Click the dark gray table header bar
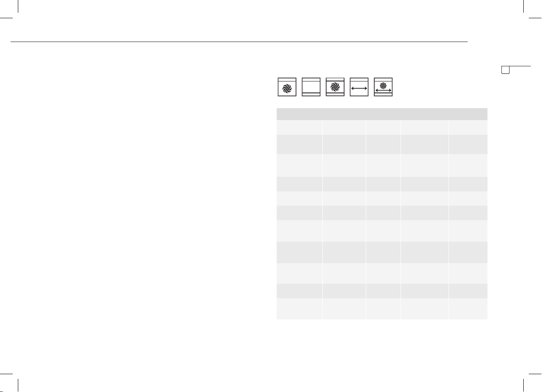This screenshot has width=542, height=392. click(x=382, y=114)
